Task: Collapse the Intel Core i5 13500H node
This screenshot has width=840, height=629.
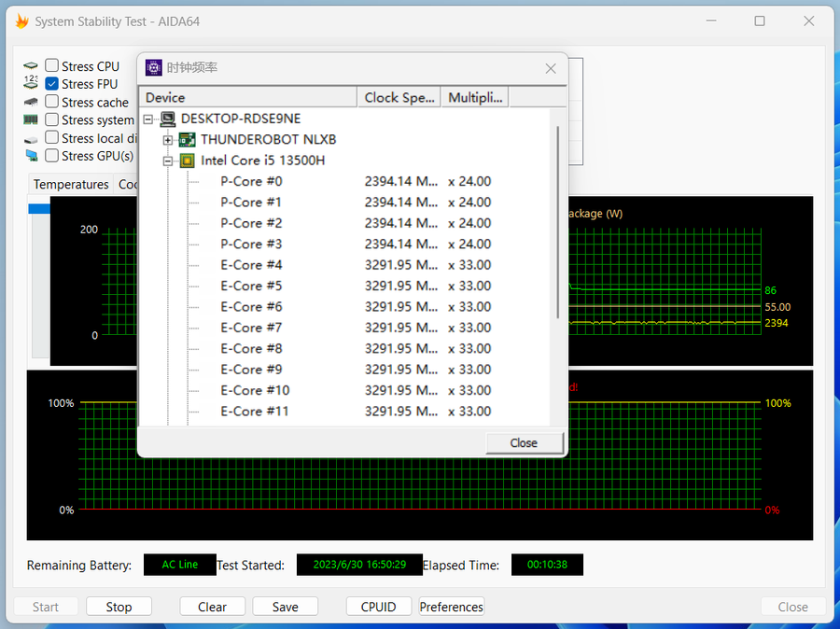Action: pyautogui.click(x=168, y=161)
